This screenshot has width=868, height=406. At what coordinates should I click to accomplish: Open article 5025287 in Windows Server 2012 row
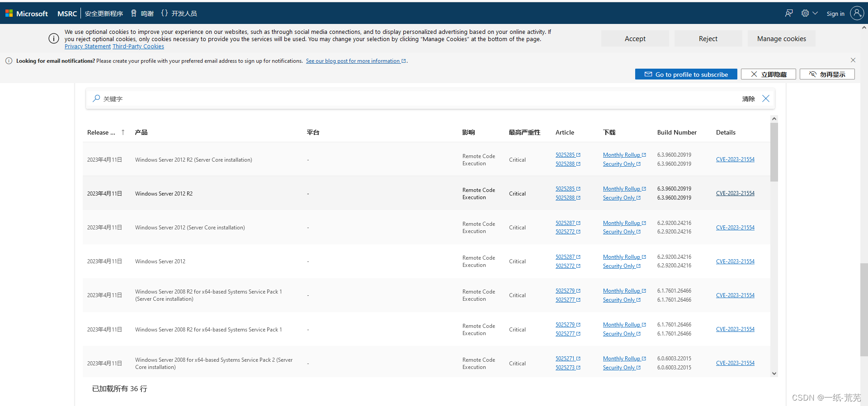point(568,257)
